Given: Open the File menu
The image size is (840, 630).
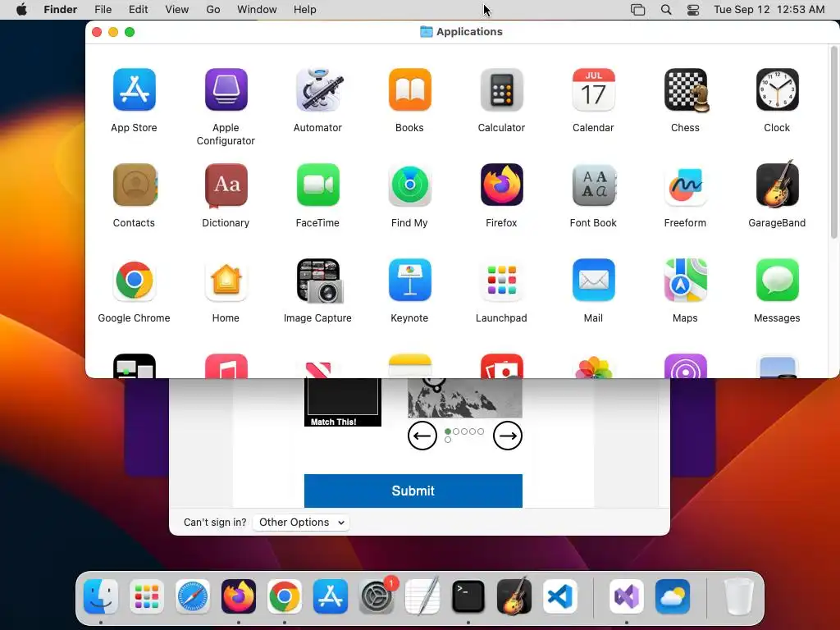Looking at the screenshot, I should coord(103,10).
